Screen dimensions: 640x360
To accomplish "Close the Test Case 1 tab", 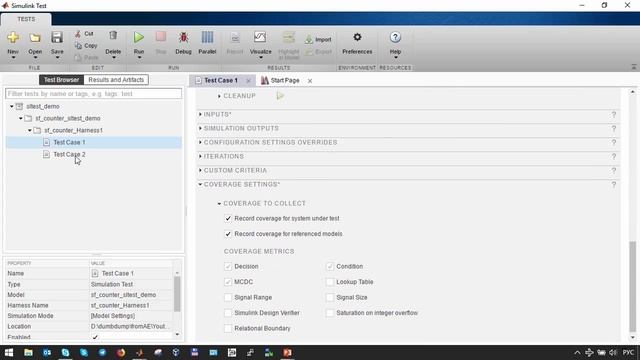I will pyautogui.click(x=248, y=81).
